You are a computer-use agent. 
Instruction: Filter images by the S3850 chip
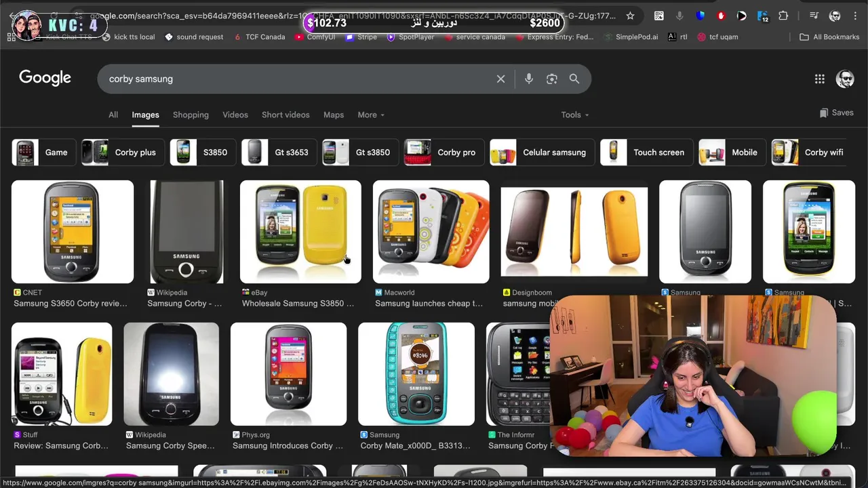point(203,152)
